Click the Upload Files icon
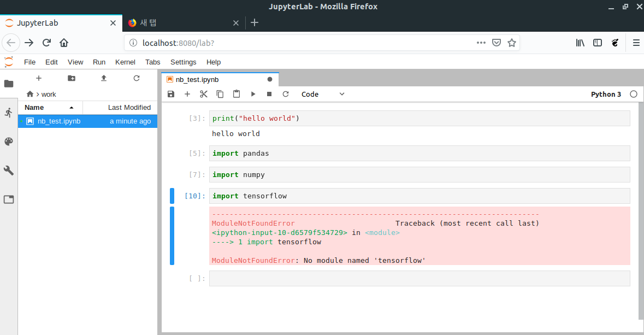 tap(104, 78)
